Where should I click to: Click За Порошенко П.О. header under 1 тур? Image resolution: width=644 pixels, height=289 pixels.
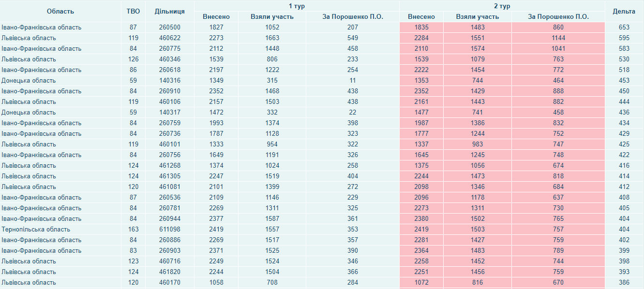tap(353, 17)
